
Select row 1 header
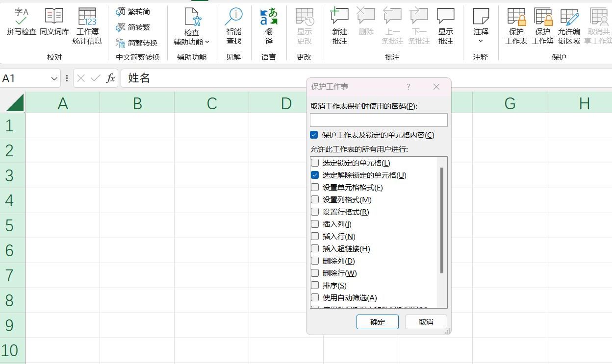click(12, 125)
